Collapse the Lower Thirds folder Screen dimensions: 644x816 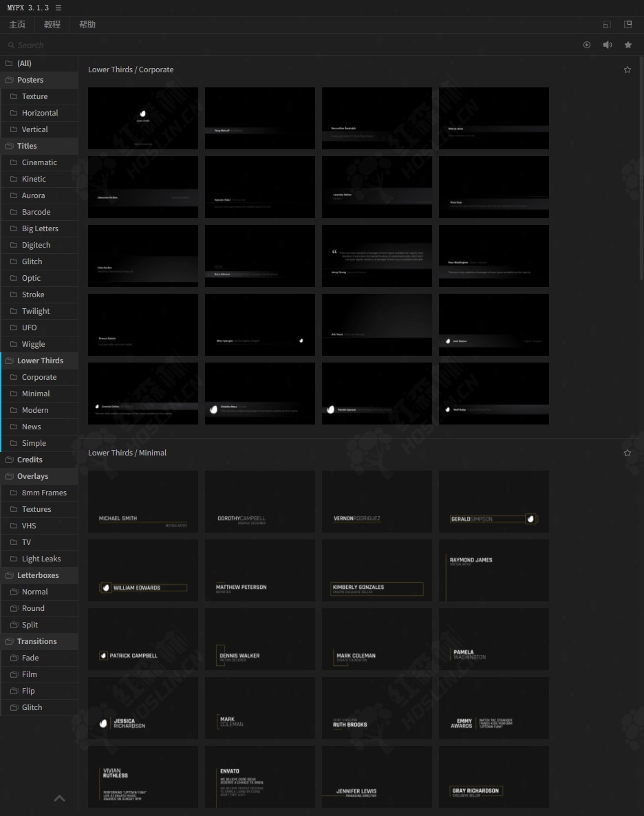point(39,361)
